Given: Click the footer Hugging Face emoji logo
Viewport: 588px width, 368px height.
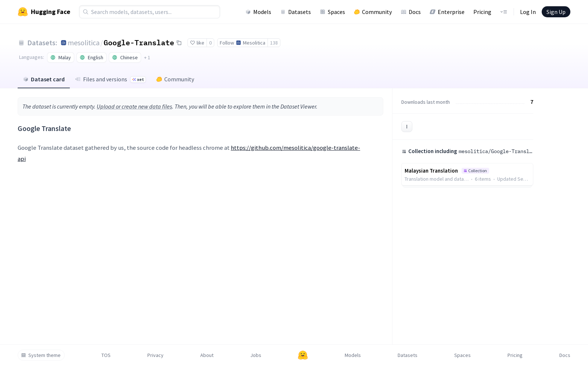Looking at the screenshot, I should coord(303,355).
